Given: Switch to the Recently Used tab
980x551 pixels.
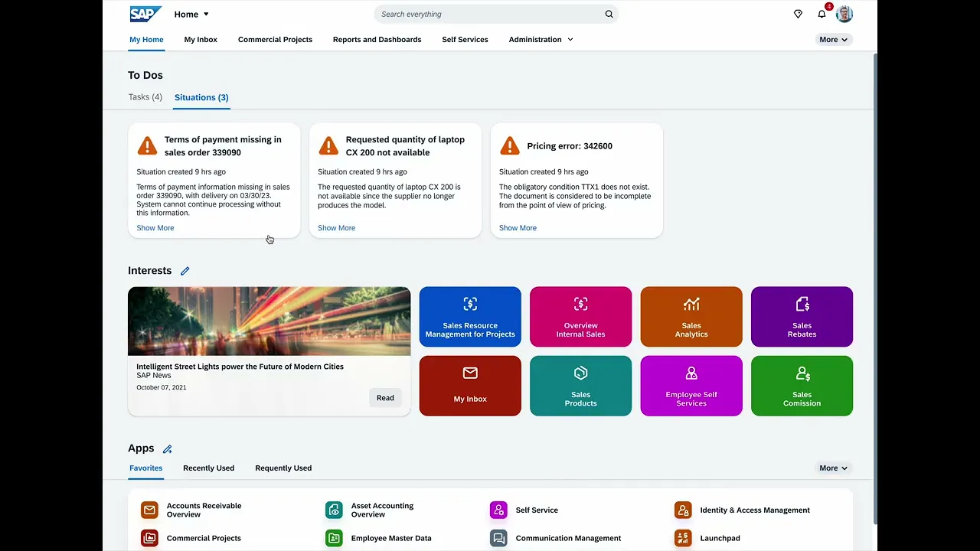Looking at the screenshot, I should (208, 468).
